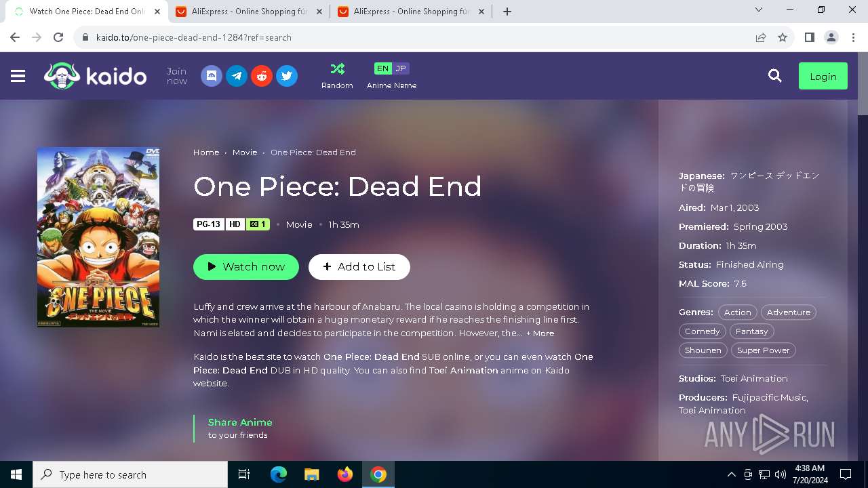Image resolution: width=868 pixels, height=488 pixels.
Task: Go to Home breadcrumb
Action: (x=206, y=152)
